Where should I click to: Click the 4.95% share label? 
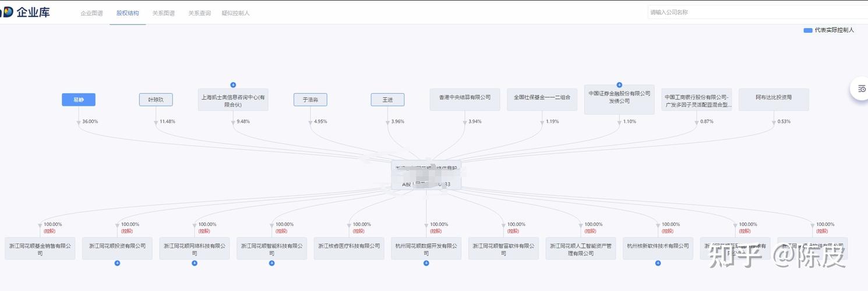321,122
